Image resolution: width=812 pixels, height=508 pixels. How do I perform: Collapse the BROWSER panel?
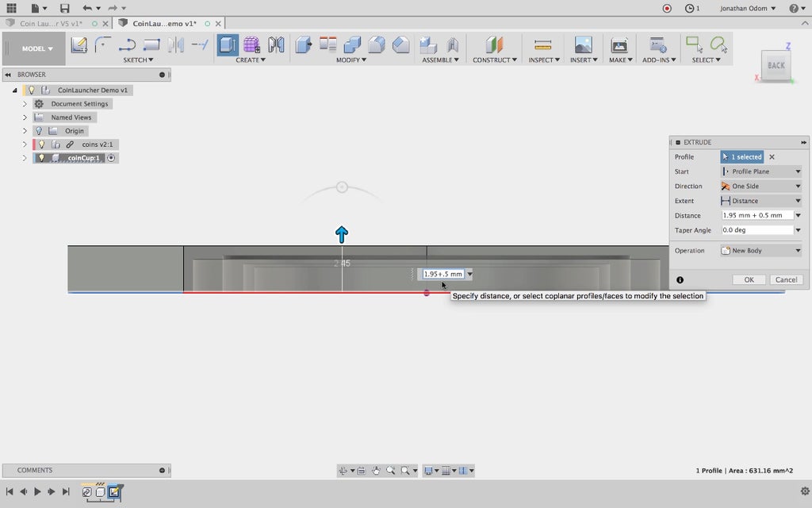pos(8,75)
